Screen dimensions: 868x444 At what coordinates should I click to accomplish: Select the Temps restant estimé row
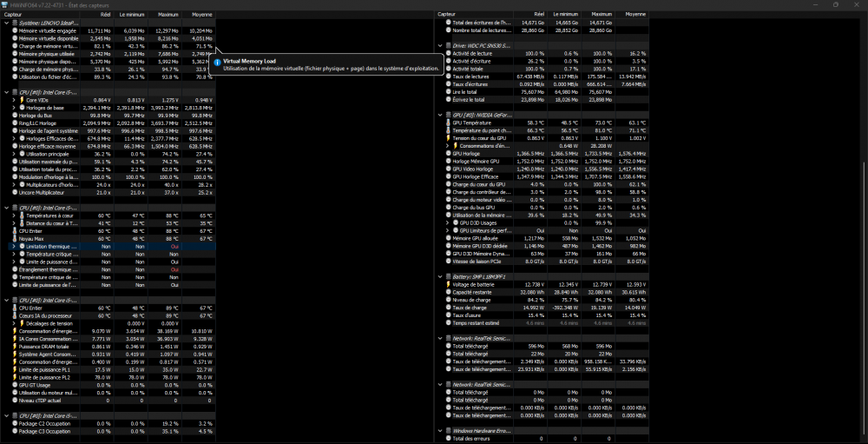(x=542, y=323)
